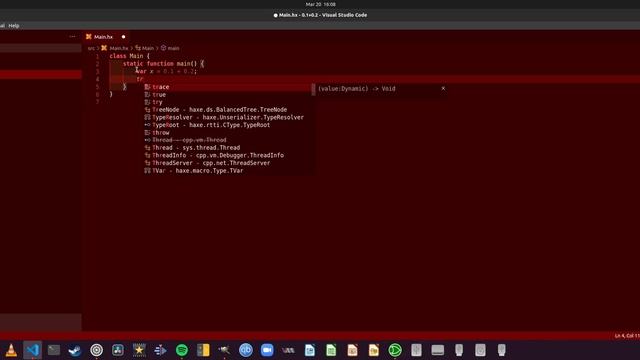The height and width of the screenshot is (360, 640).
Task: Click the 'main' method breadcrumb
Action: [173, 48]
